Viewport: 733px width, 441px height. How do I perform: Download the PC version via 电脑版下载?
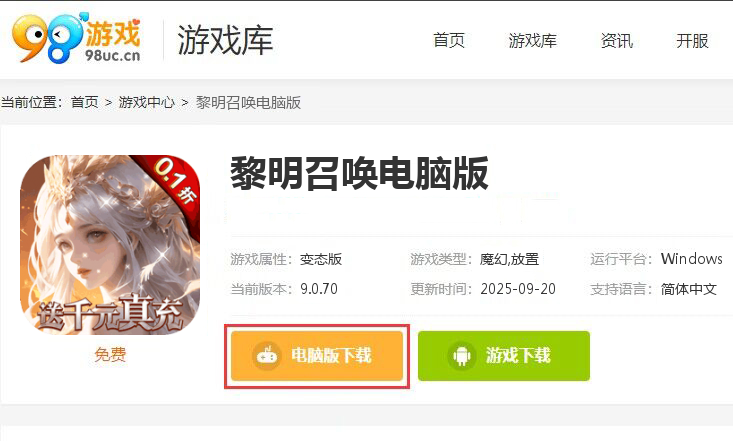317,356
